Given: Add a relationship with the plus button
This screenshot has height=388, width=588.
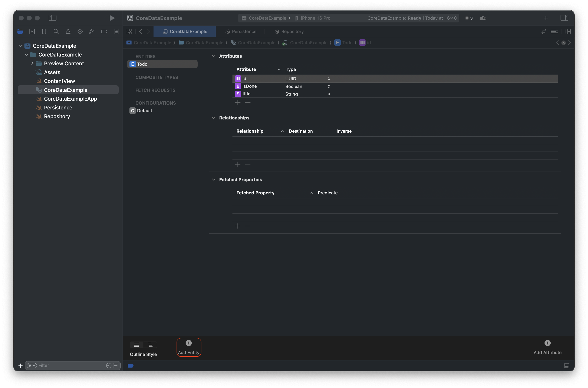Looking at the screenshot, I should pyautogui.click(x=238, y=164).
